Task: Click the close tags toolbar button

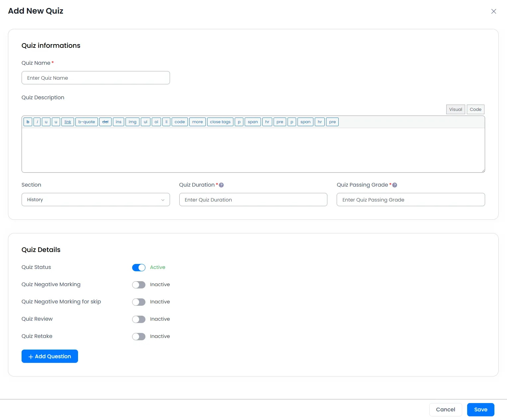Action: (220, 122)
